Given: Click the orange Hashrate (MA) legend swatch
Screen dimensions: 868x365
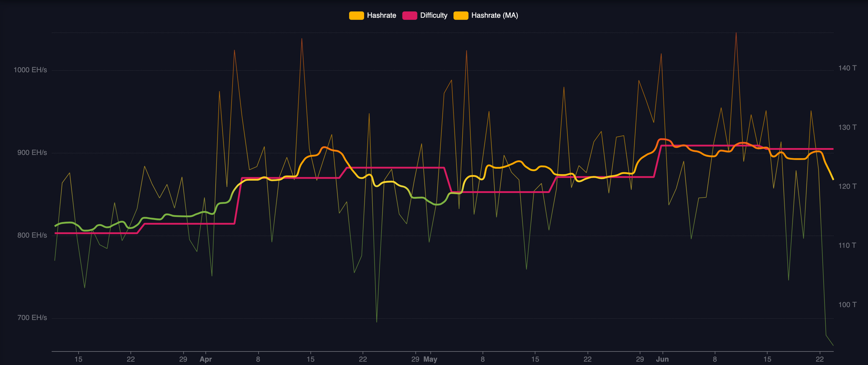Looking at the screenshot, I should (461, 16).
